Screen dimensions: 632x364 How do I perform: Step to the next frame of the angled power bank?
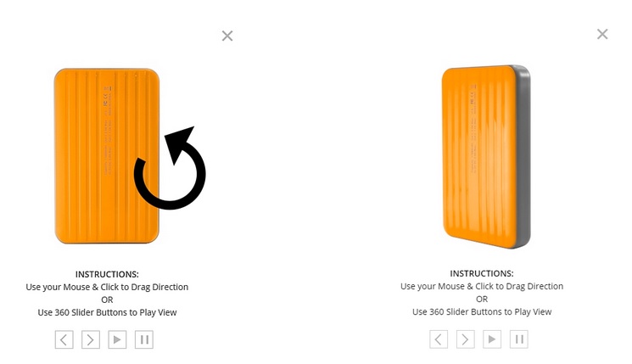click(465, 339)
